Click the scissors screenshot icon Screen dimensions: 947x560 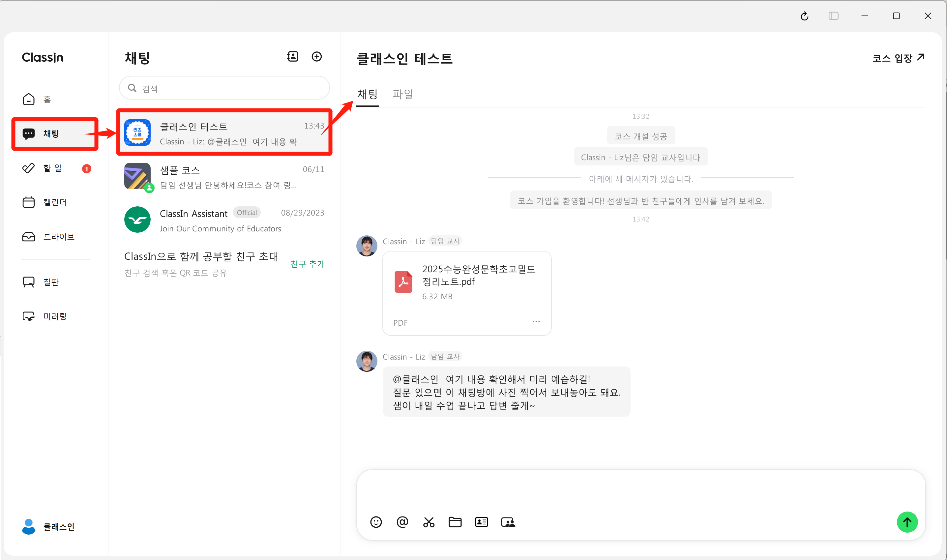tap(429, 522)
